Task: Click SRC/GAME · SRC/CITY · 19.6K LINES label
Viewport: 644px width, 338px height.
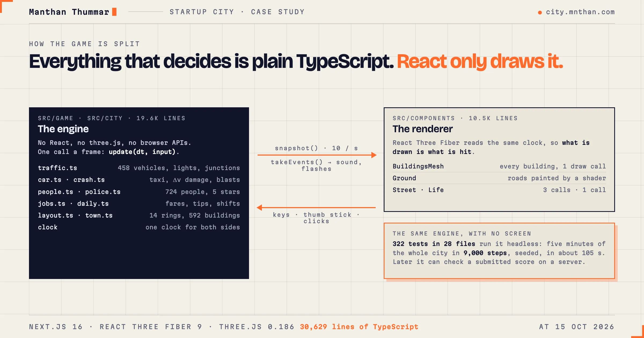Action: 112,118
